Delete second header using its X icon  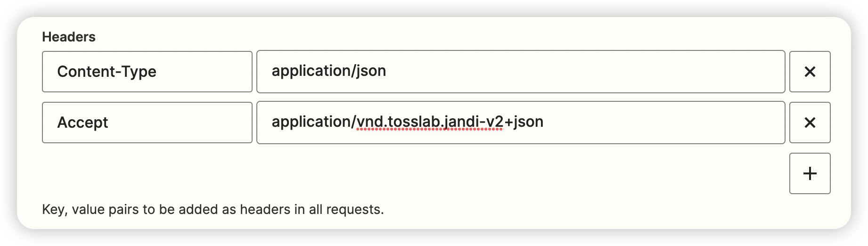(810, 123)
